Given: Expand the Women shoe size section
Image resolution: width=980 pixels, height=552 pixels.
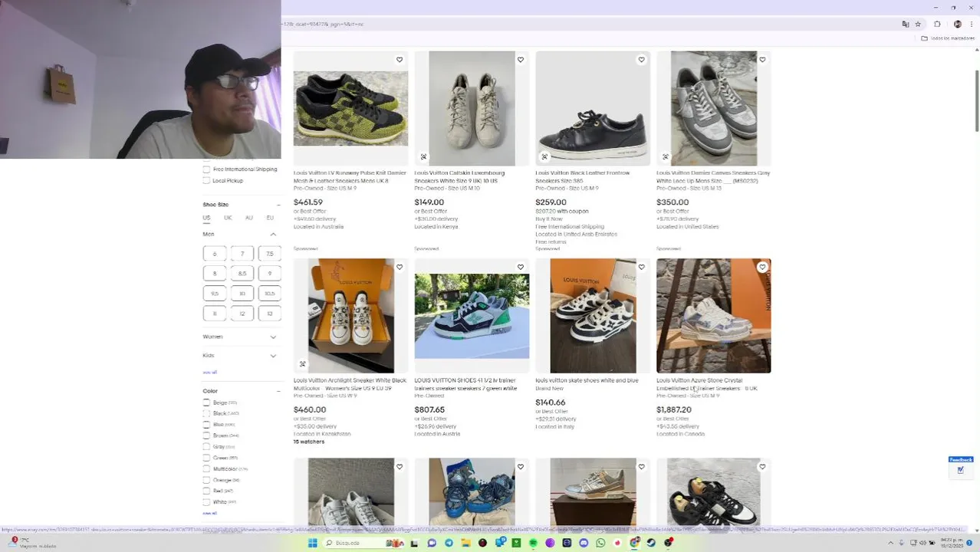Looking at the screenshot, I should (273, 337).
